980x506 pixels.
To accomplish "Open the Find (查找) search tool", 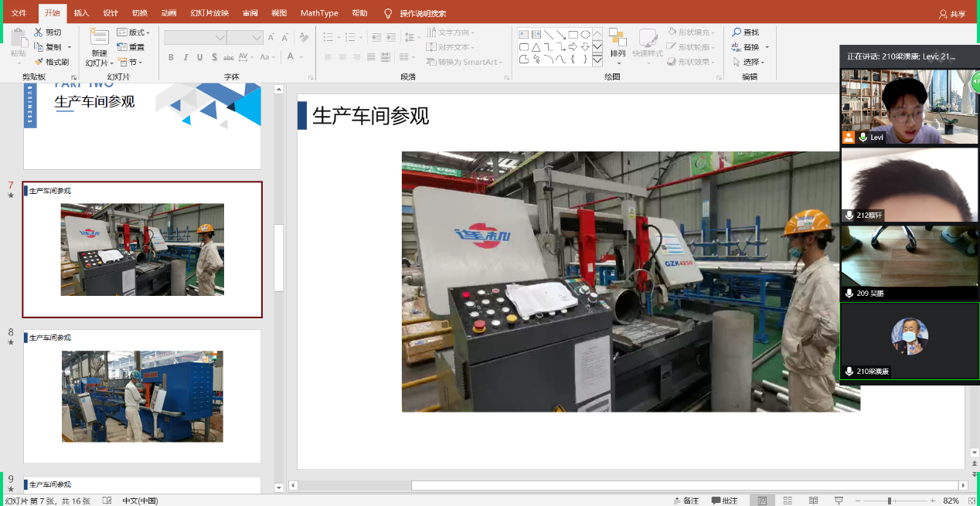I will pyautogui.click(x=745, y=32).
